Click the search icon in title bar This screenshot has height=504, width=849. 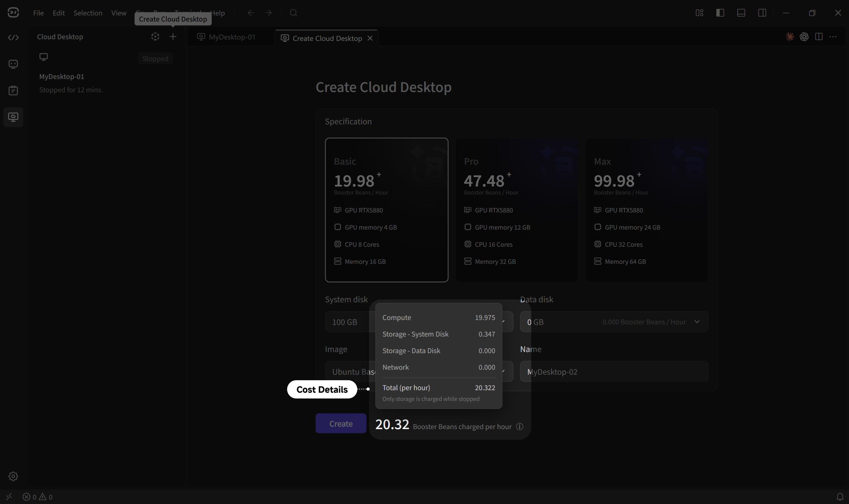(293, 13)
